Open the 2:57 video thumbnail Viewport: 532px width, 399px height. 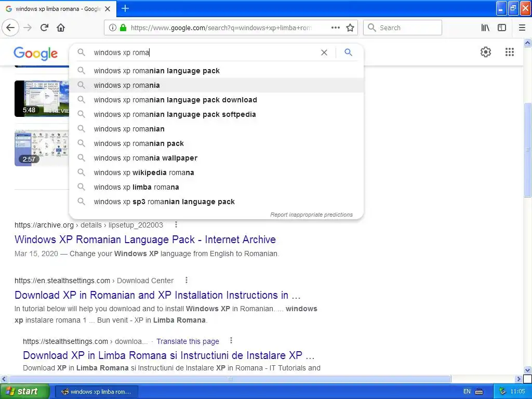click(42, 148)
